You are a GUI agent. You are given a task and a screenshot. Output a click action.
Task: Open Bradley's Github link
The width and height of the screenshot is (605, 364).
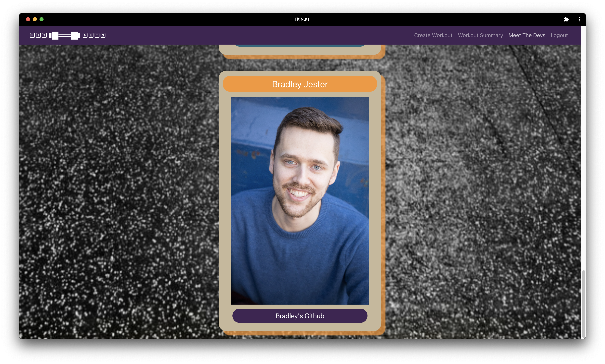(x=300, y=316)
